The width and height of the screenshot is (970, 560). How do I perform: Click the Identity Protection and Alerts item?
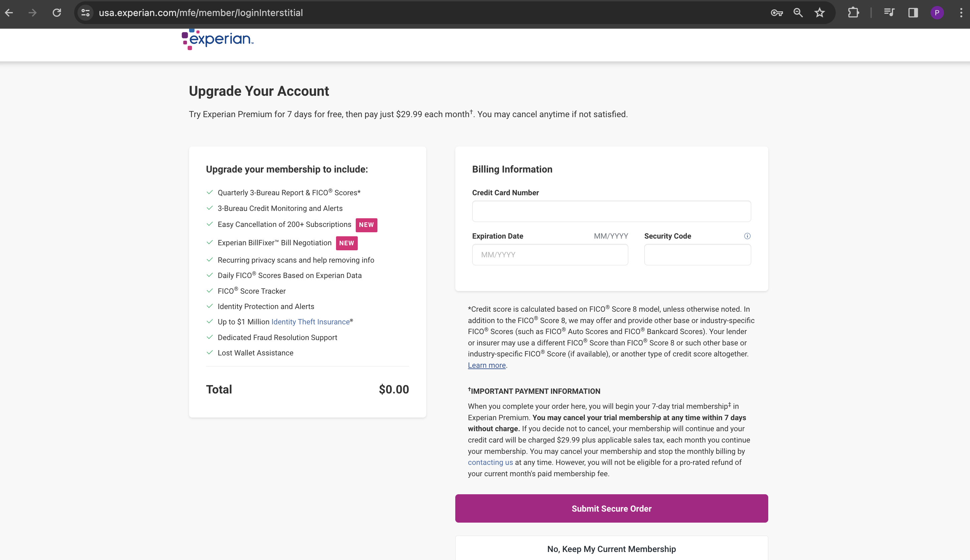click(x=266, y=307)
